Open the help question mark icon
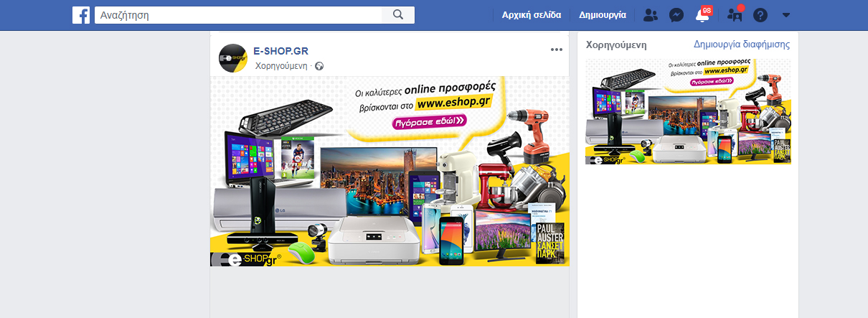The width and height of the screenshot is (868, 318). click(760, 15)
